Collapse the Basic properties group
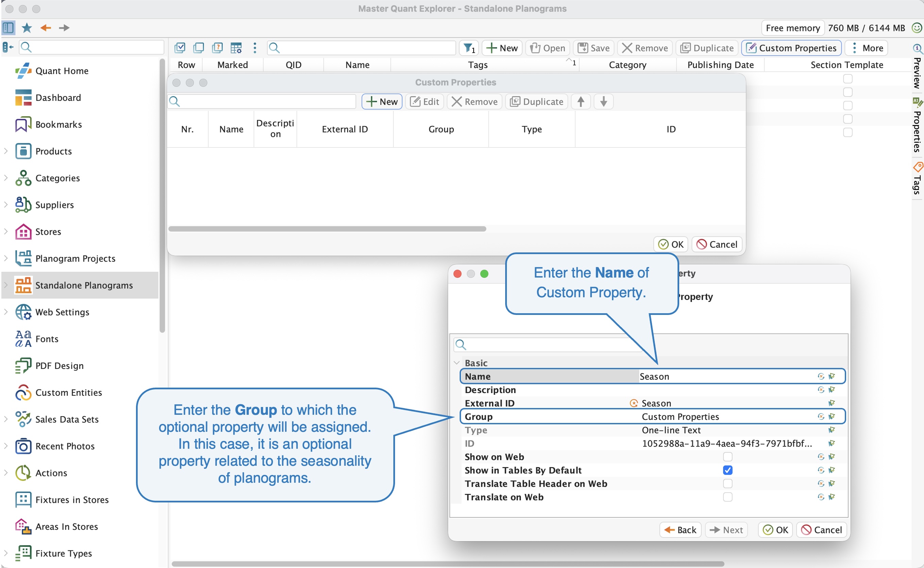The height and width of the screenshot is (568, 924). click(457, 363)
